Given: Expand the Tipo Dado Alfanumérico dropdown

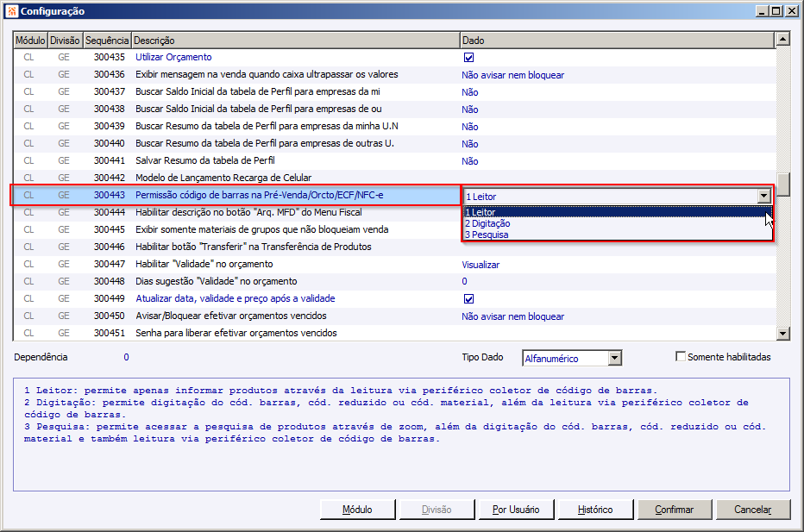Looking at the screenshot, I should coord(615,358).
